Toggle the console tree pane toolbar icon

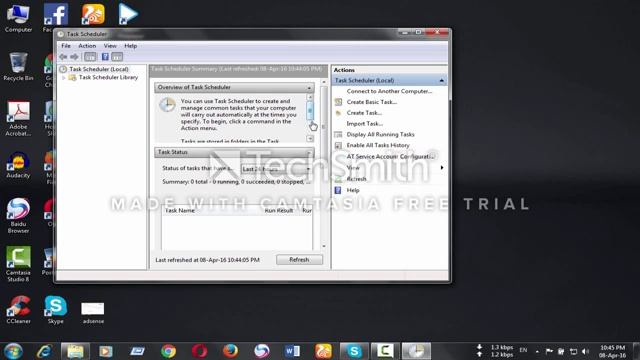click(90, 57)
